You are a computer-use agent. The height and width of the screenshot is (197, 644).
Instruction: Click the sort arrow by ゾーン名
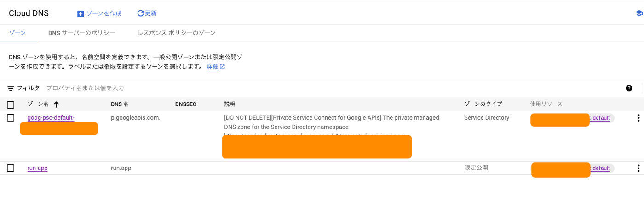click(x=56, y=104)
